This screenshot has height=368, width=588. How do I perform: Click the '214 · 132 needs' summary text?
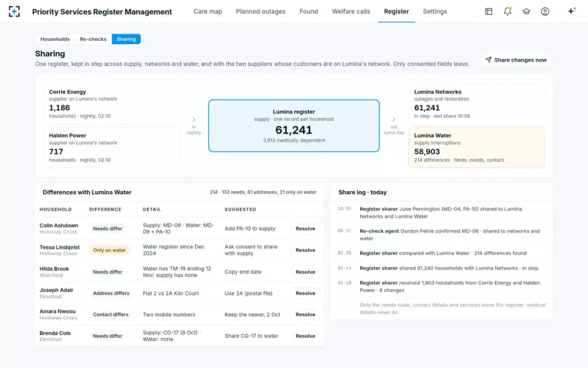[x=263, y=192]
